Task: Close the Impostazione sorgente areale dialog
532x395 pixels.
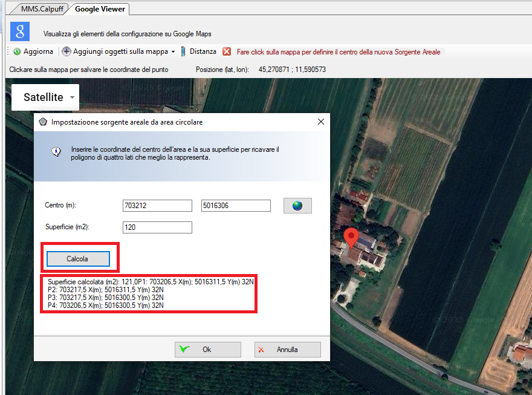Action: pos(321,122)
